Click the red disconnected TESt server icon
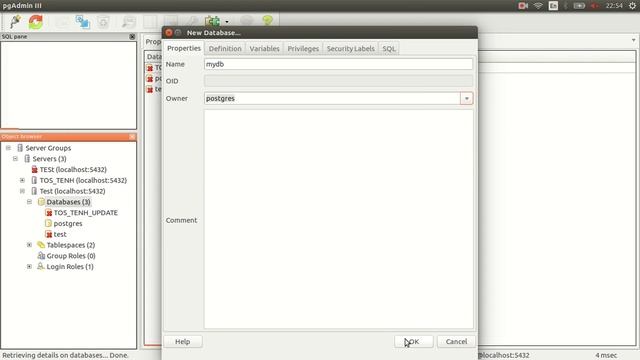Viewport: 640px width, 360px height. pyautogui.click(x=34, y=169)
